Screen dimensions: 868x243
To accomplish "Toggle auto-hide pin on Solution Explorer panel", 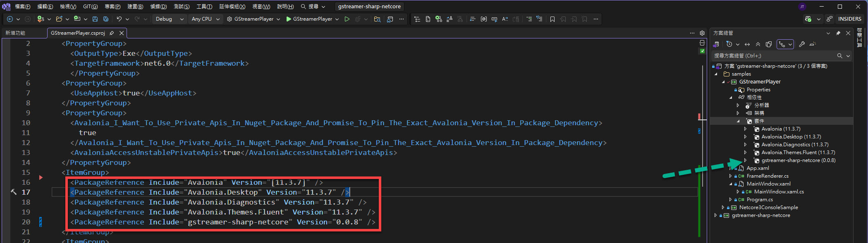I will pyautogui.click(x=838, y=33).
